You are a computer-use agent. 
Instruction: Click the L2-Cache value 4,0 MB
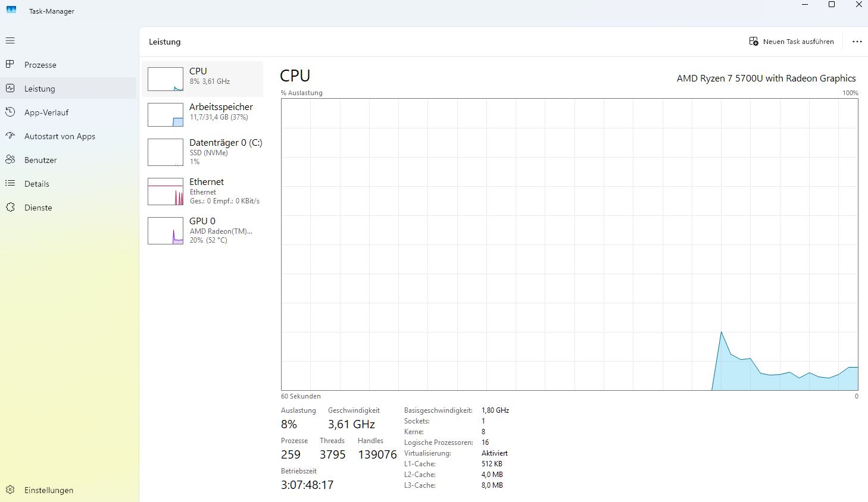click(492, 475)
